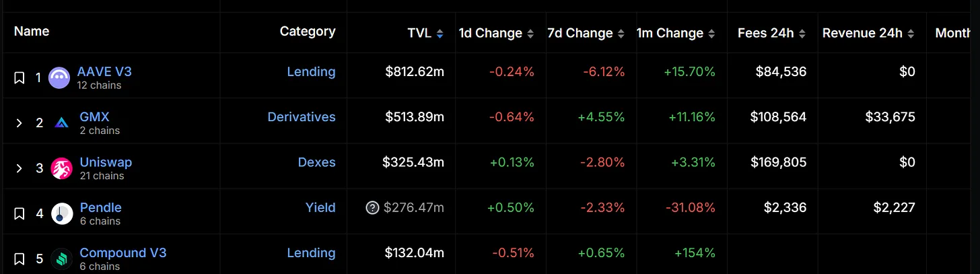Click the question mark icon beside Pendle TVL
Image resolution: width=980 pixels, height=274 pixels.
[372, 208]
